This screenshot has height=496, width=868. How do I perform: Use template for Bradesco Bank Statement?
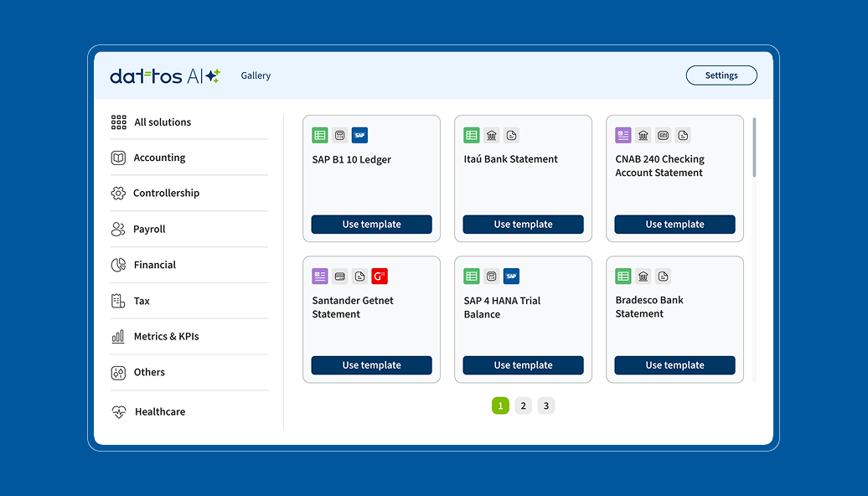[674, 365]
